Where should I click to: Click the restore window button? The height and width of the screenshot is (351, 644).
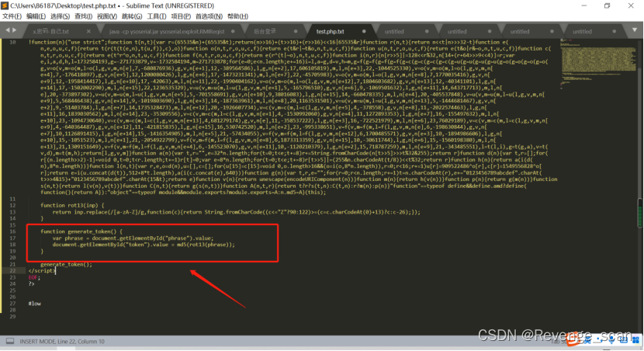pyautogui.click(x=607, y=5)
